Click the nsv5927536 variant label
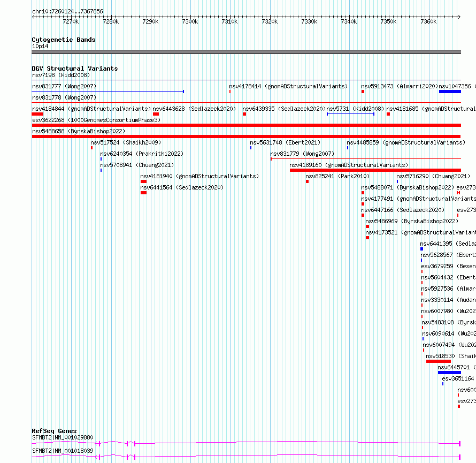 coord(448,289)
